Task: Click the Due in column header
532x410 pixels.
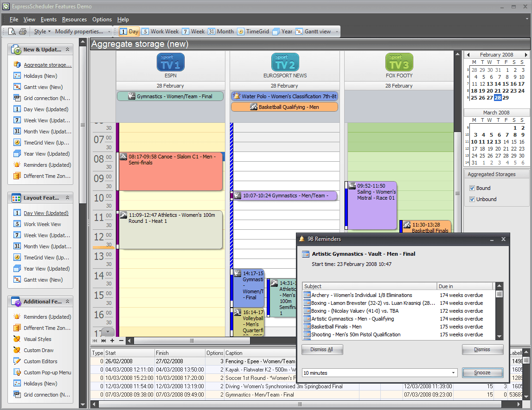Action: 465,286
